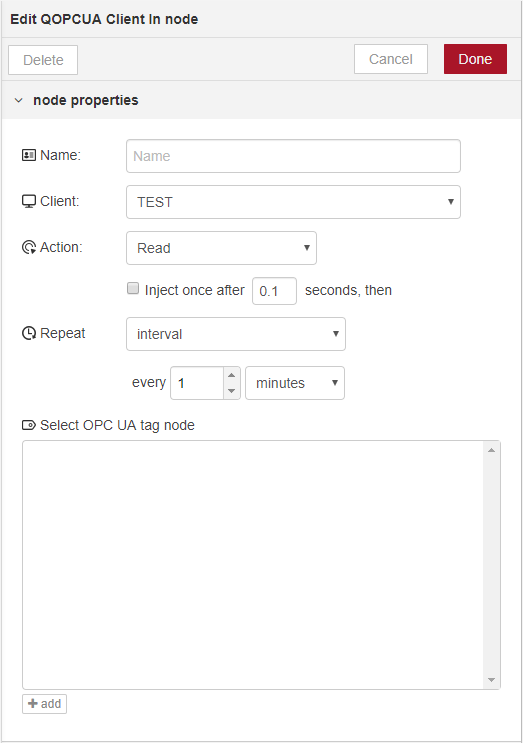Click the Action pointer icon

point(29,247)
